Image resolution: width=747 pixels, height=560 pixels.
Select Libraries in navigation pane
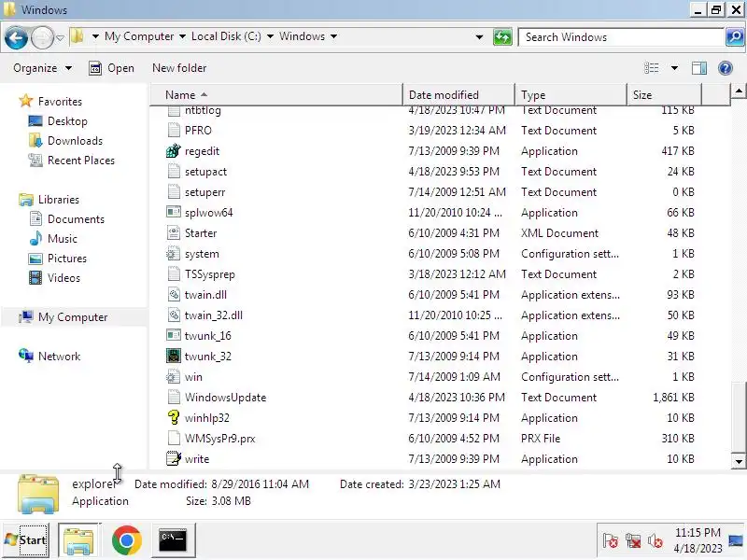point(59,200)
